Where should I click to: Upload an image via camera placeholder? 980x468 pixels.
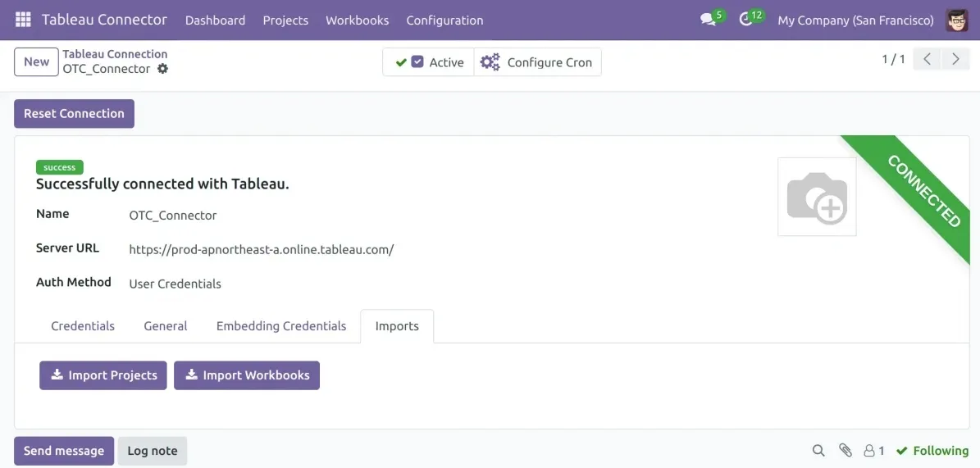point(817,197)
